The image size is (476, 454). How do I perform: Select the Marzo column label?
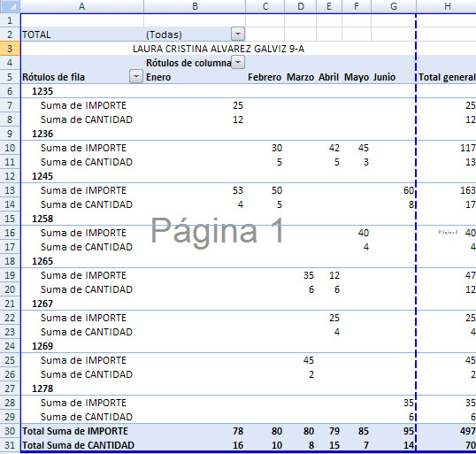(300, 77)
